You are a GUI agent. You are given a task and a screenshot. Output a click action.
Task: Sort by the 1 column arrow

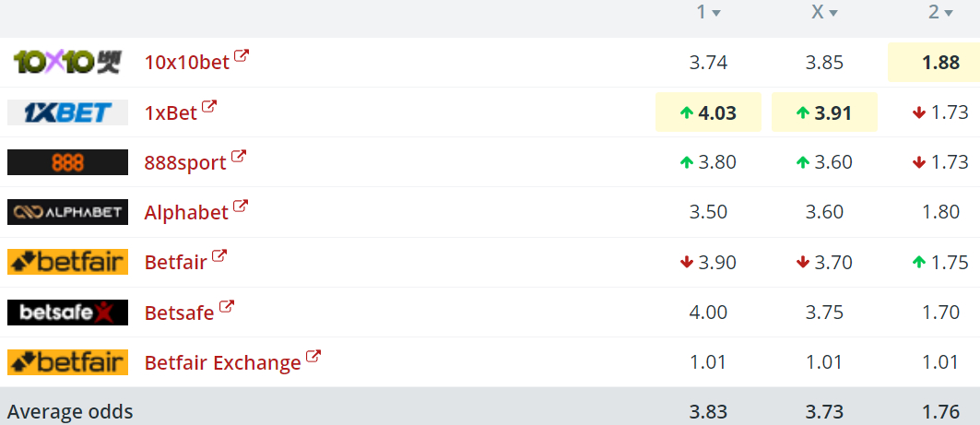coord(716,13)
